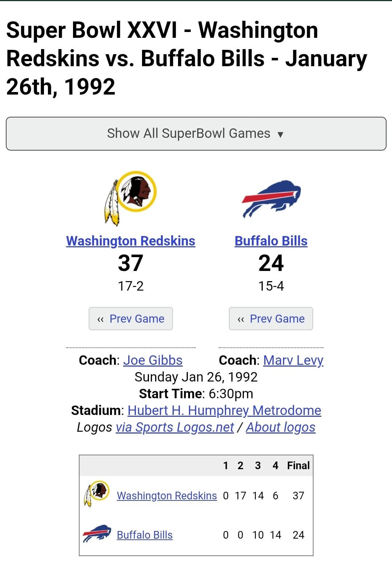Image resolution: width=392 pixels, height=563 pixels.
Task: Click small Bills logo in score table
Action: (97, 534)
